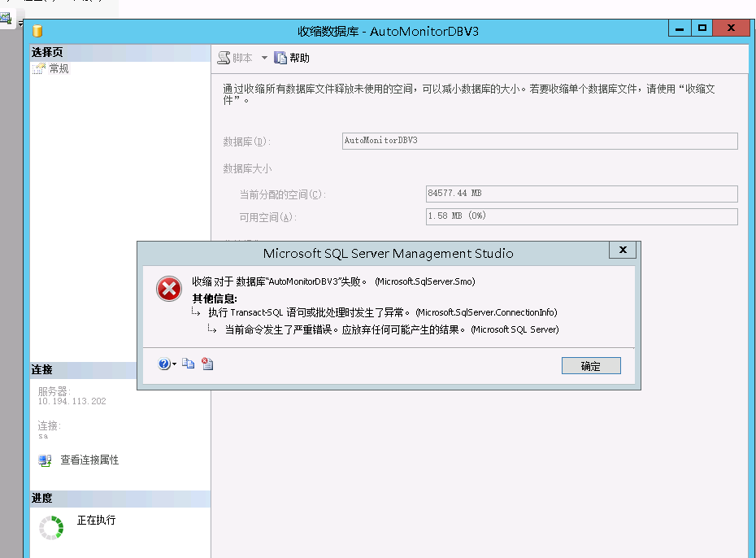The height and width of the screenshot is (558, 756).
Task: Show error details icon in dialog
Action: tap(207, 364)
